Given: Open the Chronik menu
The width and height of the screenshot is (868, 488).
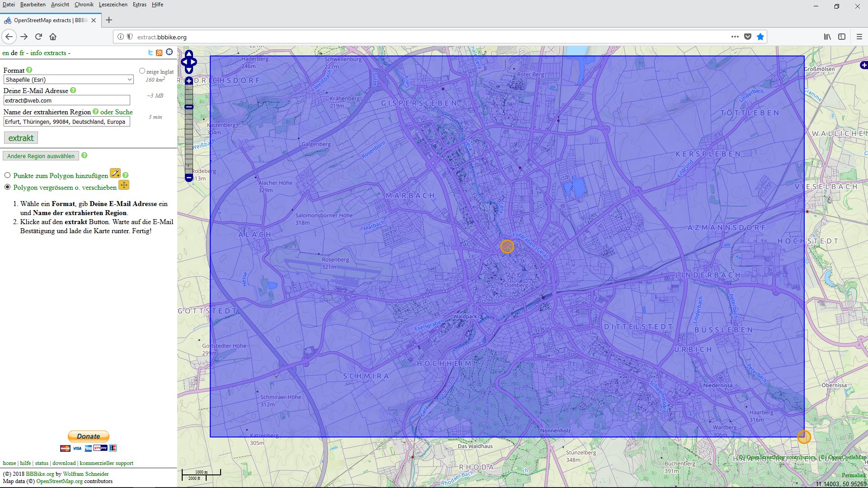Looking at the screenshot, I should coord(84,5).
